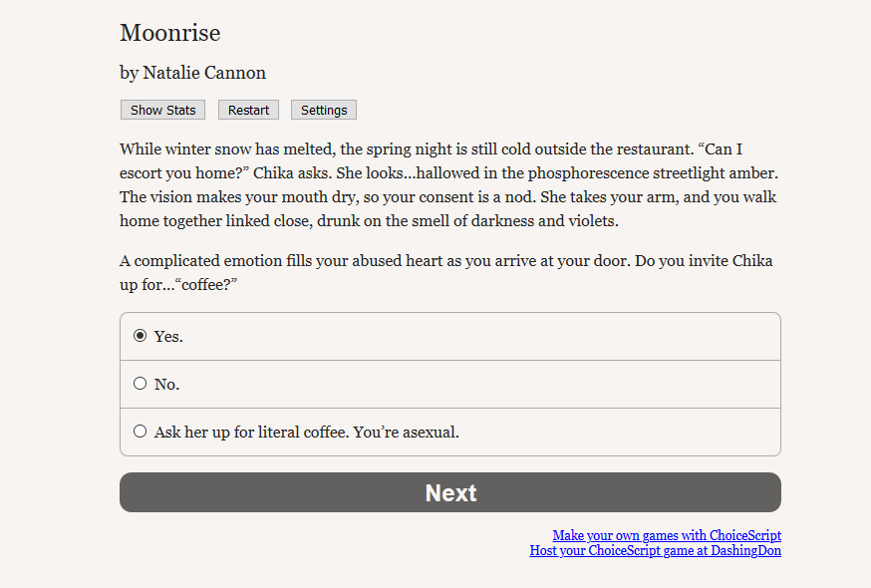Click the quoted word "coffee?" in the question

(211, 285)
